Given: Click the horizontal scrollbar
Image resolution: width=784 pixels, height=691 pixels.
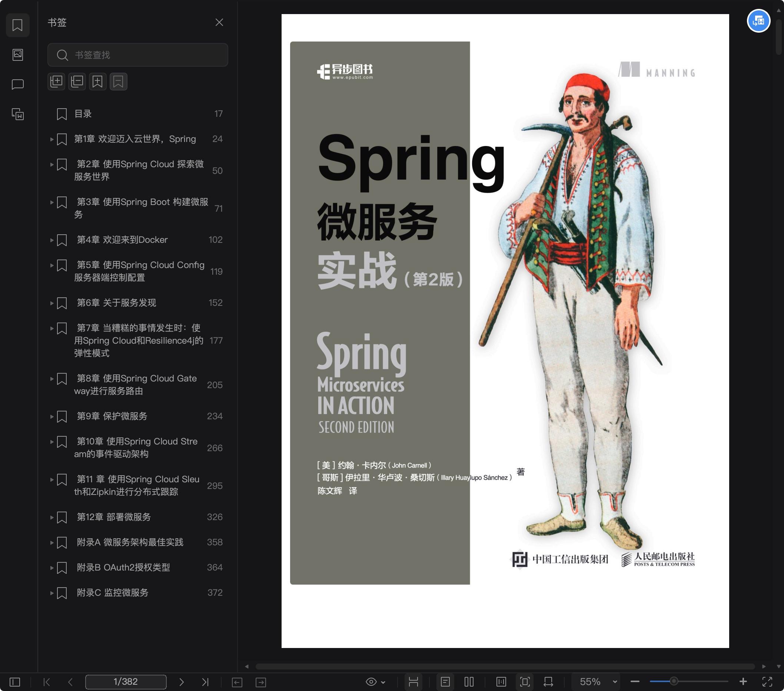Looking at the screenshot, I should (x=505, y=667).
